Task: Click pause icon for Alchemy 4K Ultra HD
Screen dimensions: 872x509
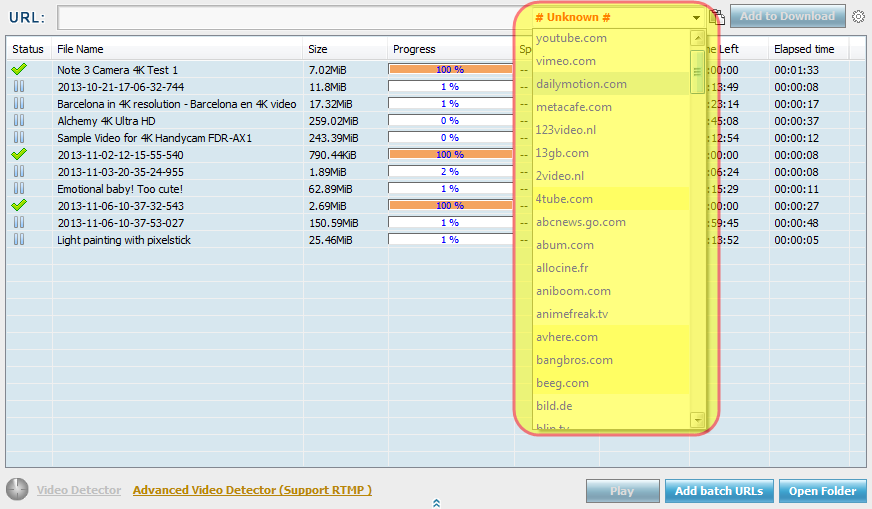Action: (19, 120)
